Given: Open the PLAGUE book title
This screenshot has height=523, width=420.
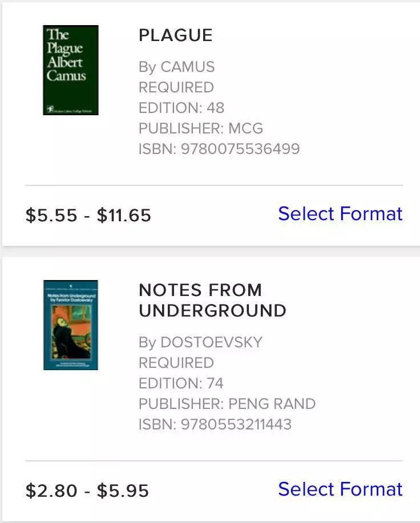Looking at the screenshot, I should tap(176, 35).
